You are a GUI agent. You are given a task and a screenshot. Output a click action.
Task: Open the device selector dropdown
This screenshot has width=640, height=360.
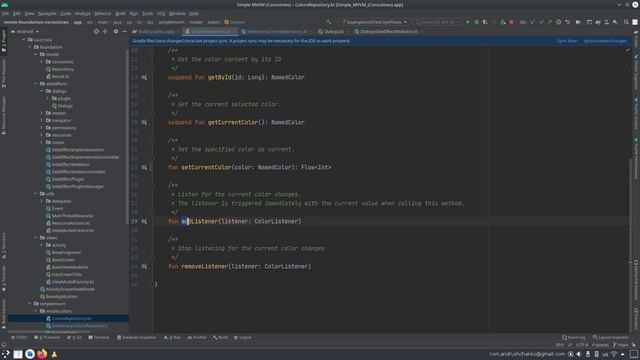438,22
